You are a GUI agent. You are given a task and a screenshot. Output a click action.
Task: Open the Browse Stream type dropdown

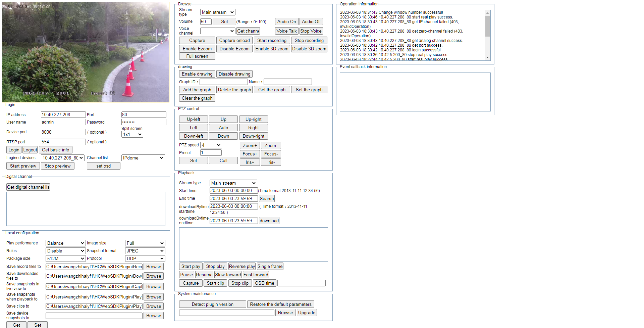click(x=217, y=12)
